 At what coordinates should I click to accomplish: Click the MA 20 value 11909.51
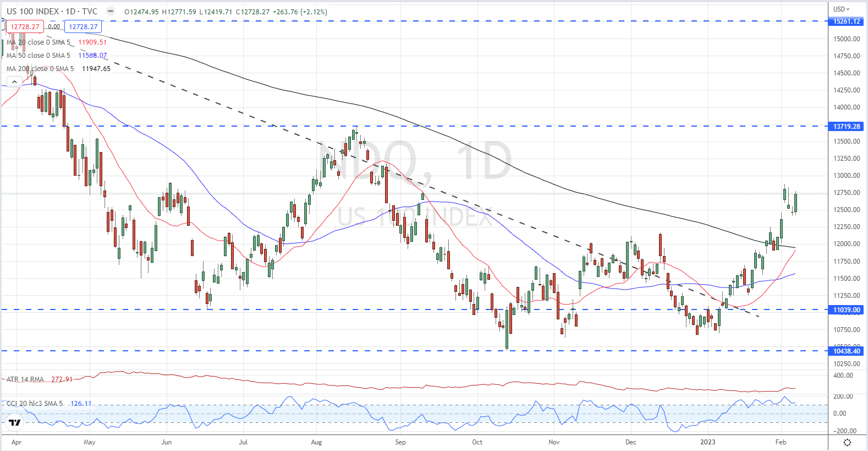92,42
